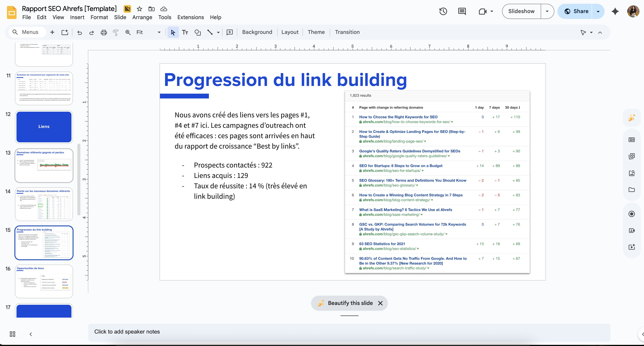This screenshot has height=346, width=644.
Task: Add a comment with the comment icon
Action: click(461, 11)
